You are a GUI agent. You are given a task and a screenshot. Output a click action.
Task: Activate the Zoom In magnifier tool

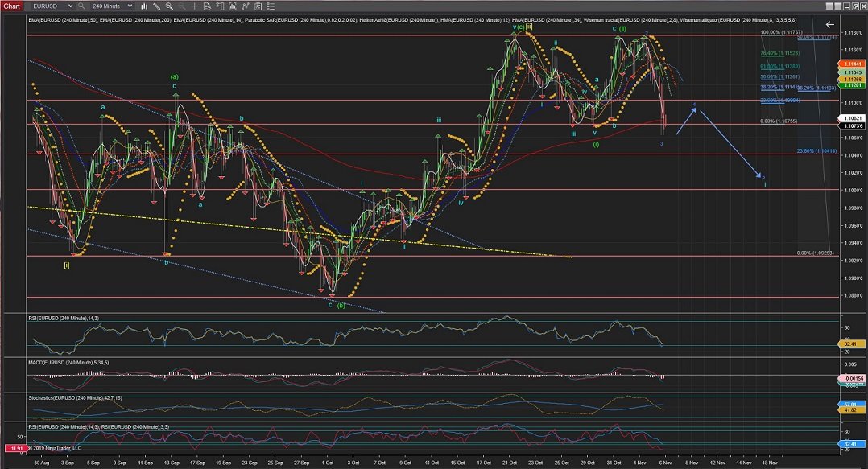[169, 7]
